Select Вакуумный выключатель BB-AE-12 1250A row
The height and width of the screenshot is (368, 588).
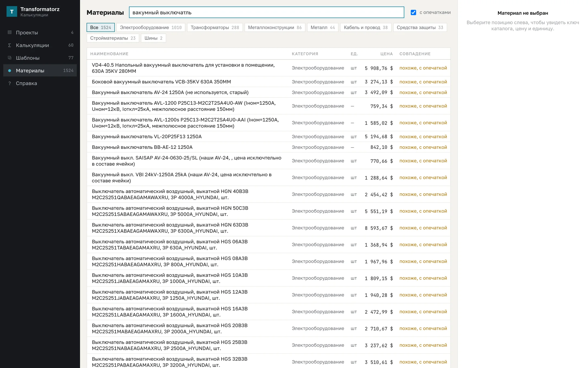click(268, 147)
